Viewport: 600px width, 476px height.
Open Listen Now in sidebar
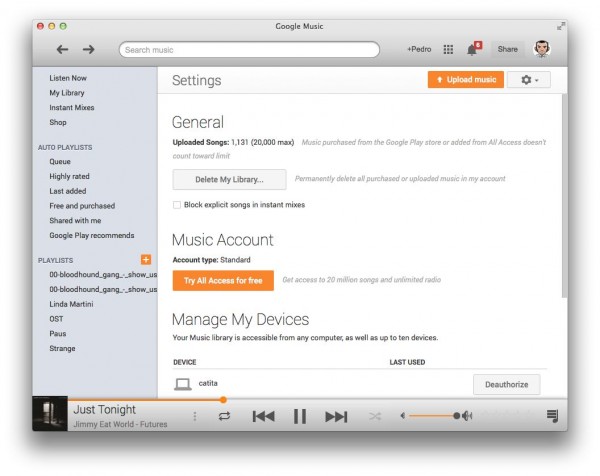(68, 78)
